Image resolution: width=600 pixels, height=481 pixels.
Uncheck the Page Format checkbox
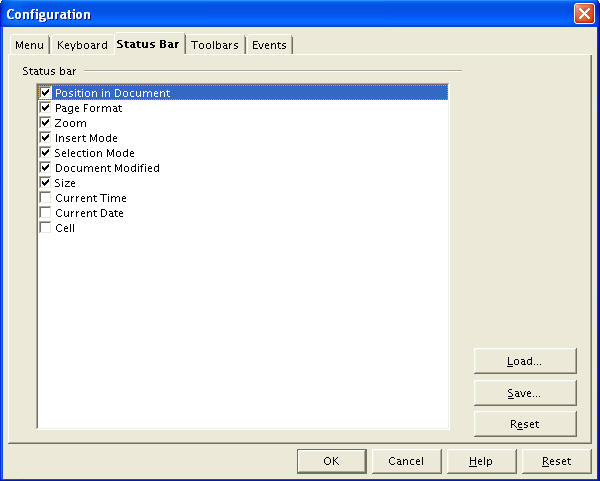pyautogui.click(x=46, y=108)
